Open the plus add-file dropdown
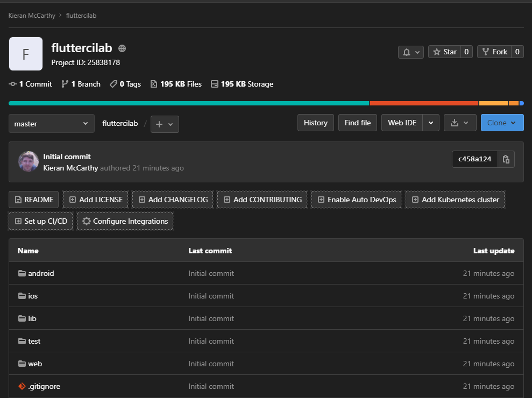The height and width of the screenshot is (398, 532). click(x=165, y=124)
